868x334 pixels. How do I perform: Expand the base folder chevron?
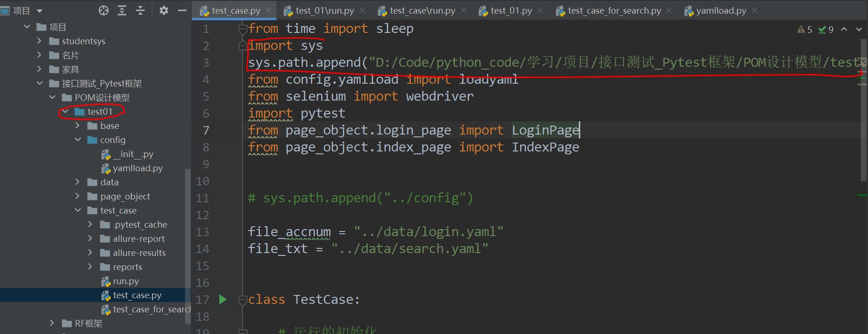click(78, 126)
